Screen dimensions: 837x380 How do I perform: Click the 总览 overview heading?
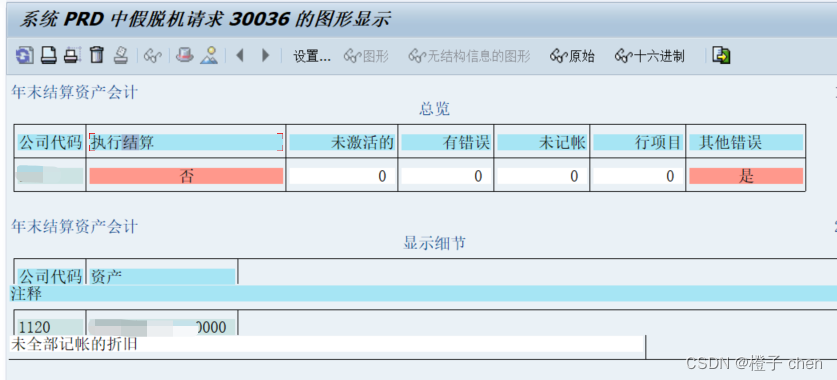(x=435, y=109)
